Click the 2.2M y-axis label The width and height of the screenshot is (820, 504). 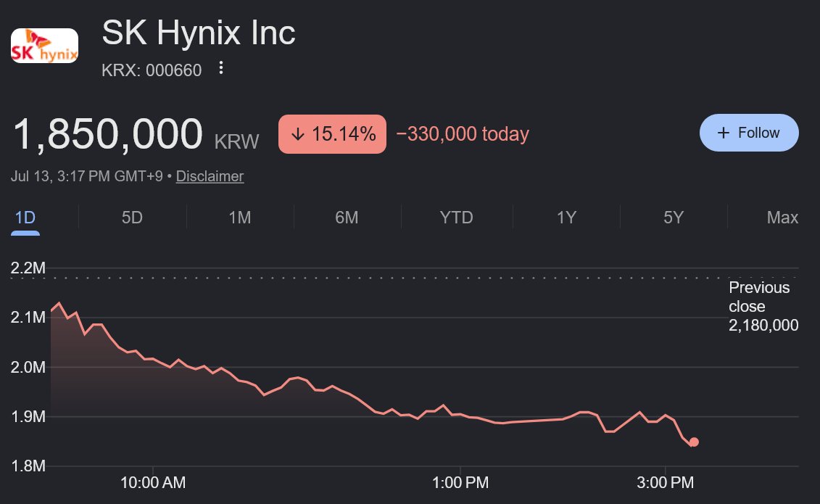[x=28, y=268]
